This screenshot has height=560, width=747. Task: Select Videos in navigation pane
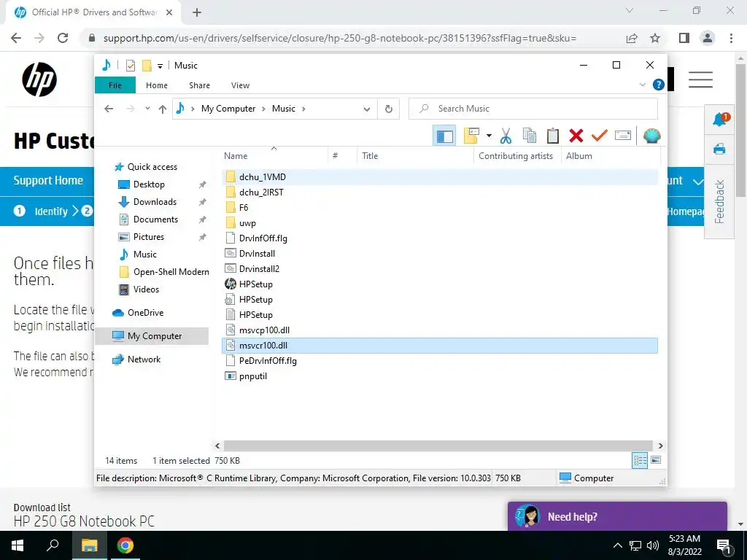[146, 289]
